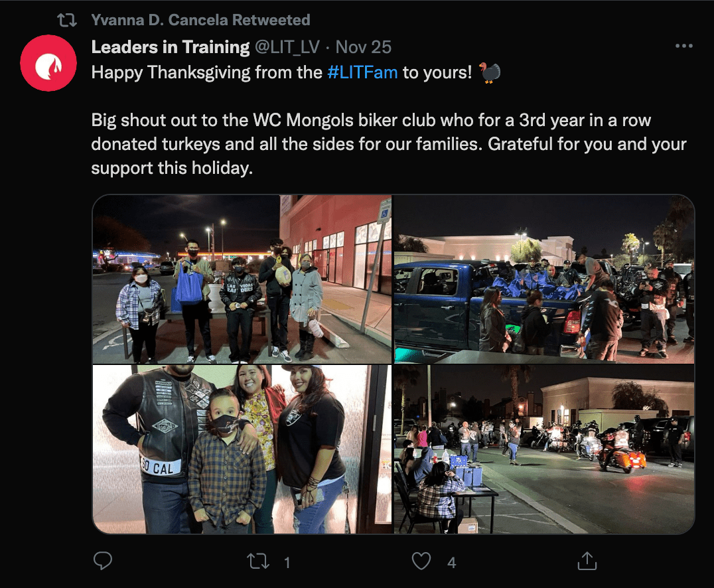The image size is (714, 588).
Task: Open the #LITFam hashtag link
Action: click(362, 72)
